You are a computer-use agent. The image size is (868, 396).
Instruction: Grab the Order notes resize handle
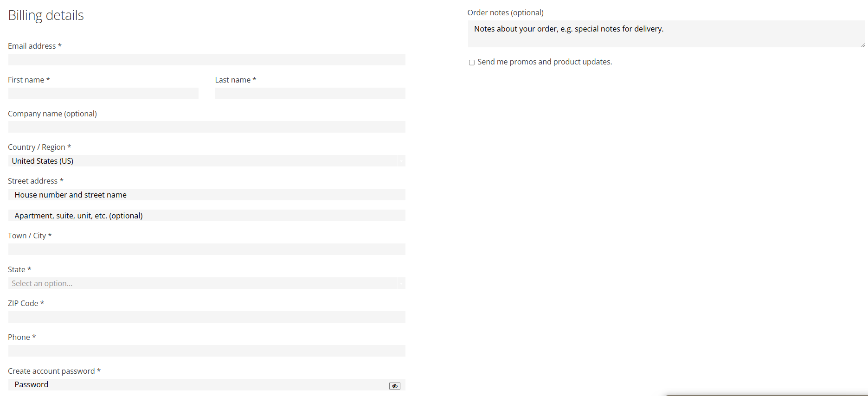point(863,45)
